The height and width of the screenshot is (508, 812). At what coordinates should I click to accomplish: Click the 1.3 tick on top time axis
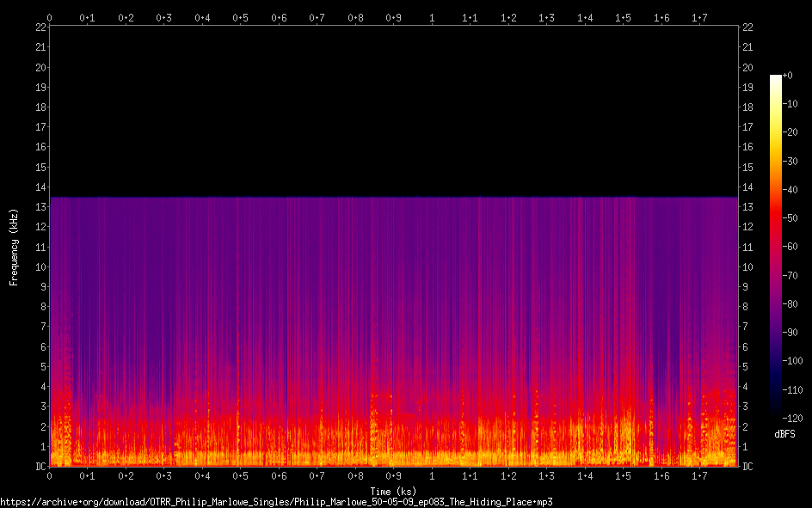coord(546,17)
